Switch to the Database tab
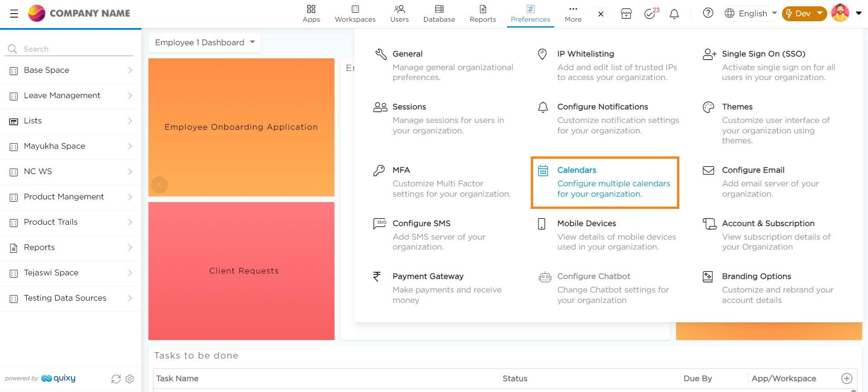The image size is (868, 392). (439, 14)
